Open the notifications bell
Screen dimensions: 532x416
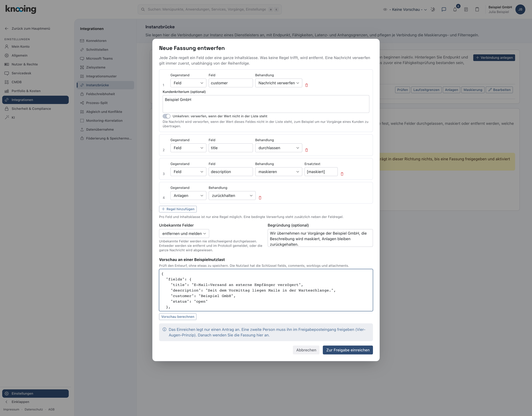coord(455,10)
